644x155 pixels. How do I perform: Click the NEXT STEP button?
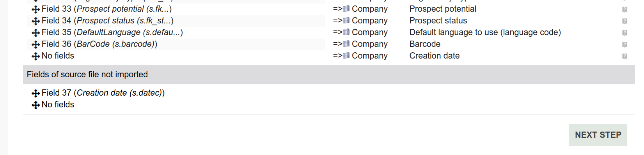tap(598, 135)
